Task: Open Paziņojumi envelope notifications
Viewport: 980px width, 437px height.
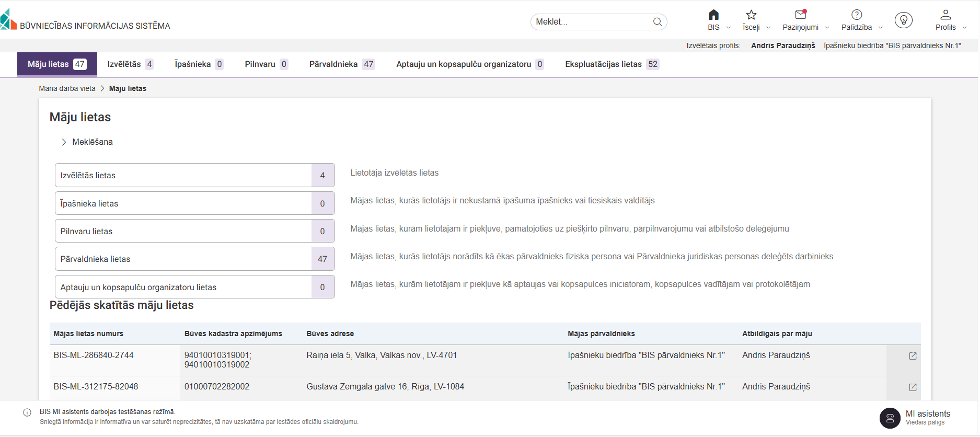Action: point(800,15)
